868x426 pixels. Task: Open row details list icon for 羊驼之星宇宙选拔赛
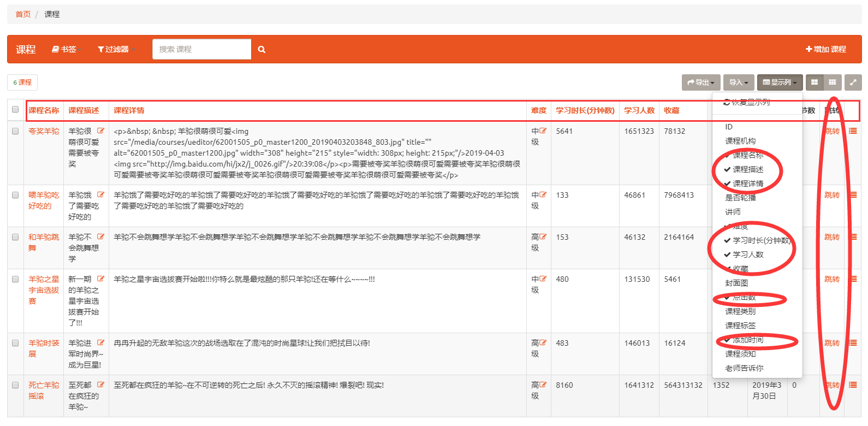coord(853,279)
